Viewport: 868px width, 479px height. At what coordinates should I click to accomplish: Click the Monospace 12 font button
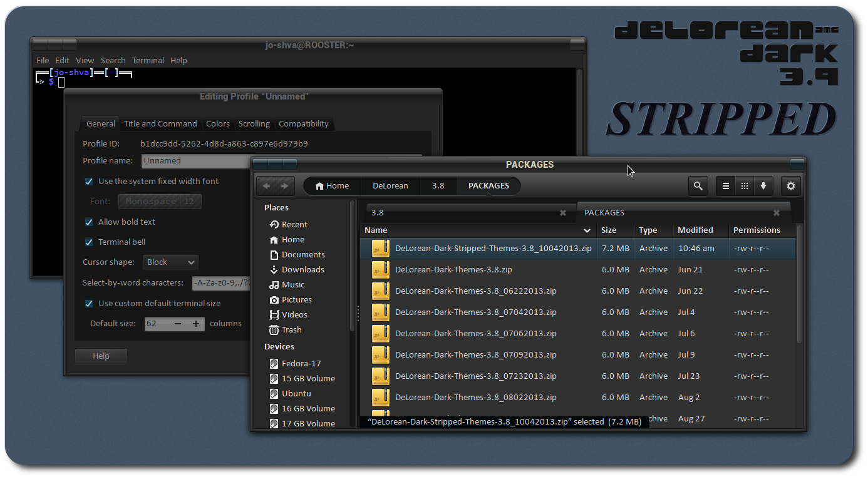[x=160, y=202]
